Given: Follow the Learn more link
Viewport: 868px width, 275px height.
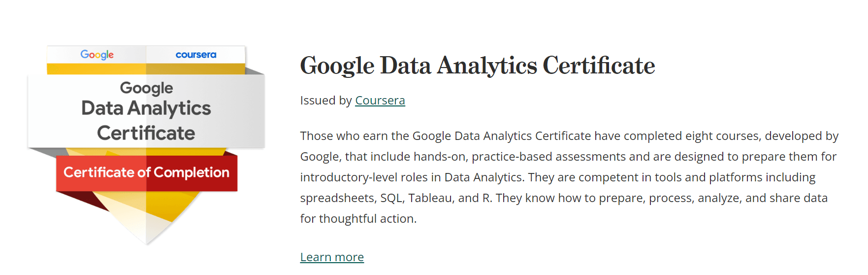Looking at the screenshot, I should [332, 257].
